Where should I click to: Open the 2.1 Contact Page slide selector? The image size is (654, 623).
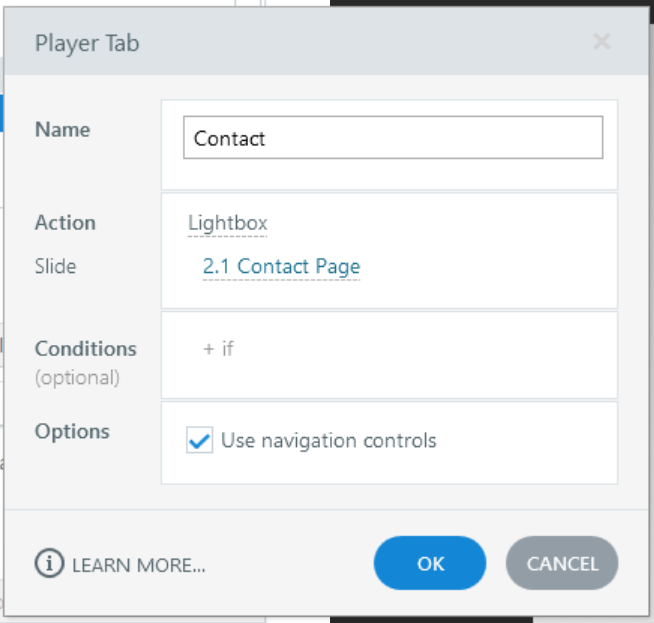tap(281, 267)
